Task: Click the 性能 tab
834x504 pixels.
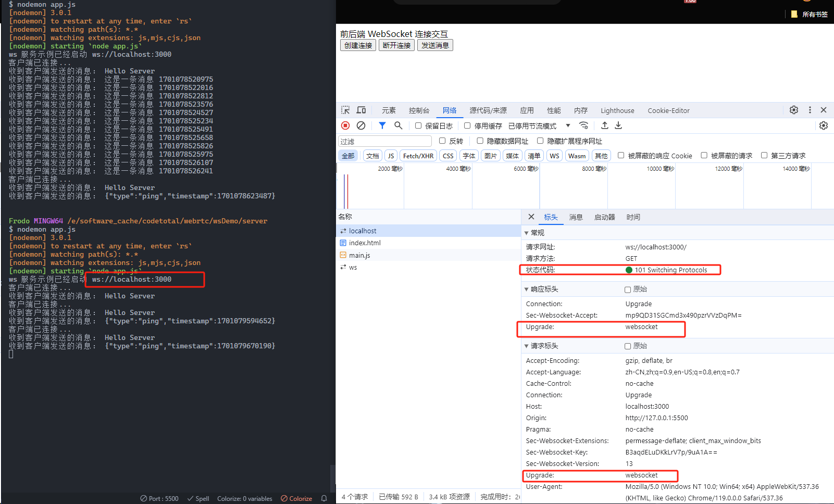Action: pos(554,110)
